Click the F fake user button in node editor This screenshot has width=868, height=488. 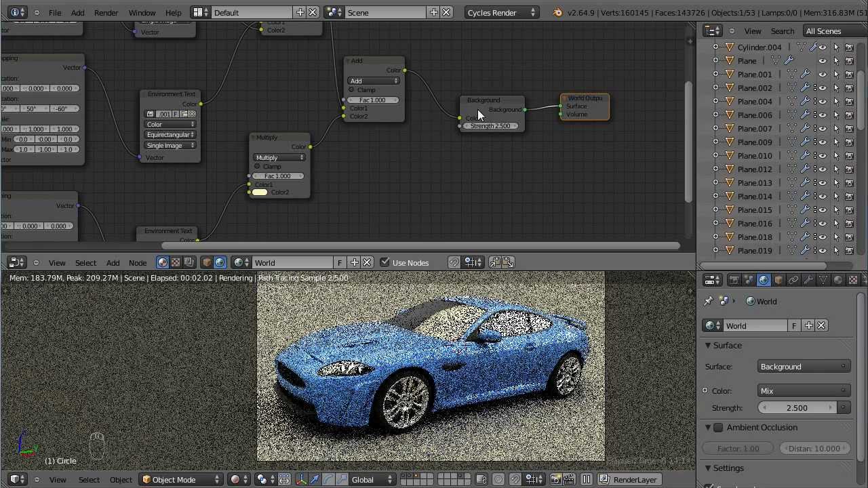tap(340, 262)
